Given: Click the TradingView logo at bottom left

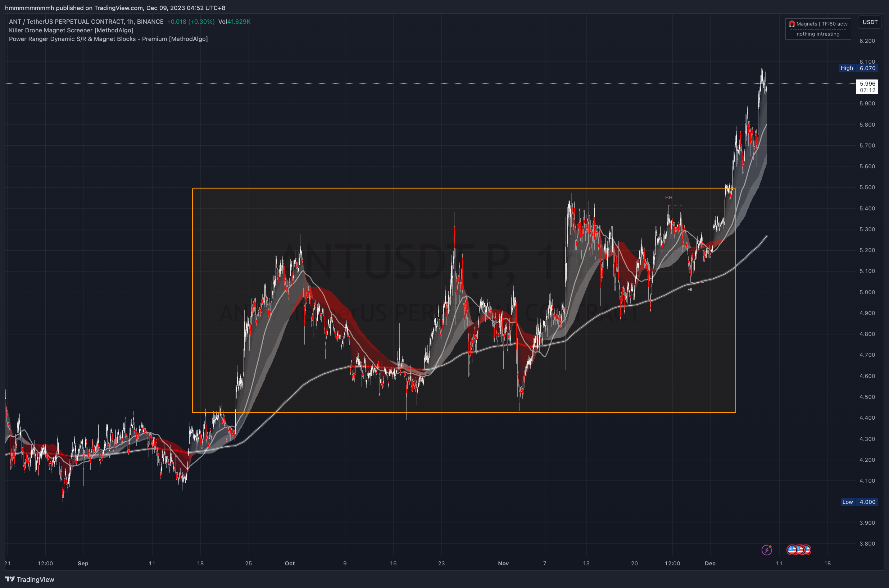Looking at the screenshot, I should (10, 579).
